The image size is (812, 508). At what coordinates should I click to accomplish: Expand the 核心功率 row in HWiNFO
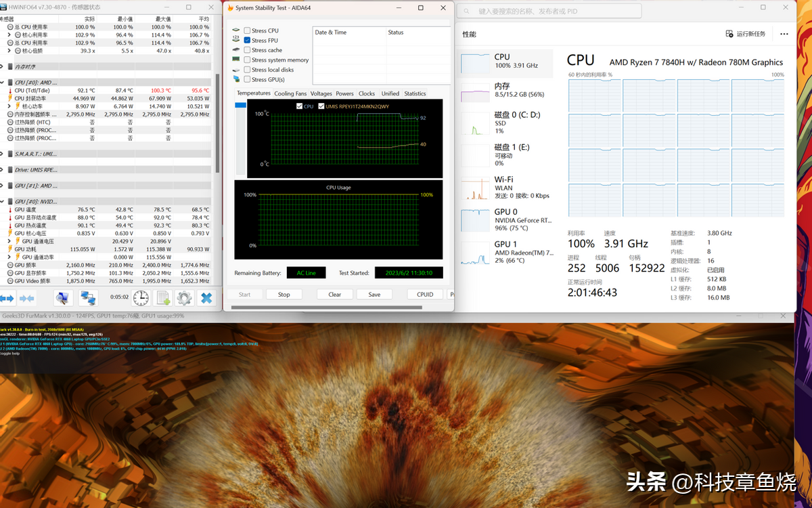(x=9, y=106)
